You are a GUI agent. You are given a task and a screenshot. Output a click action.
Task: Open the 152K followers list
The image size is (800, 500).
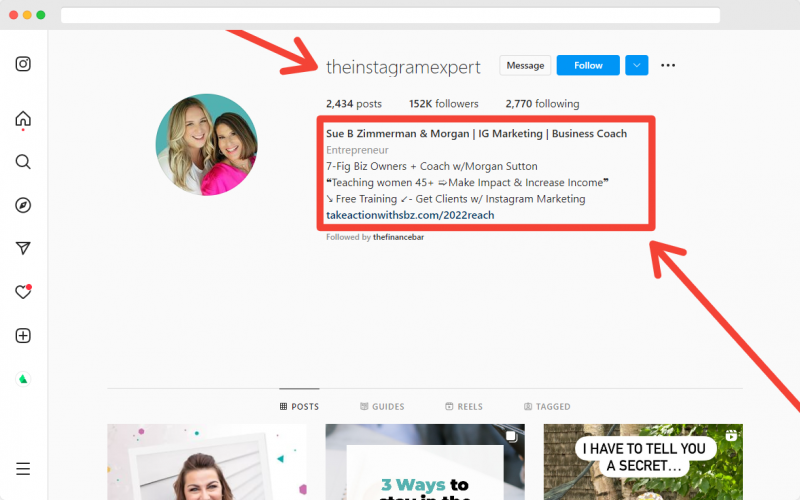pos(443,104)
